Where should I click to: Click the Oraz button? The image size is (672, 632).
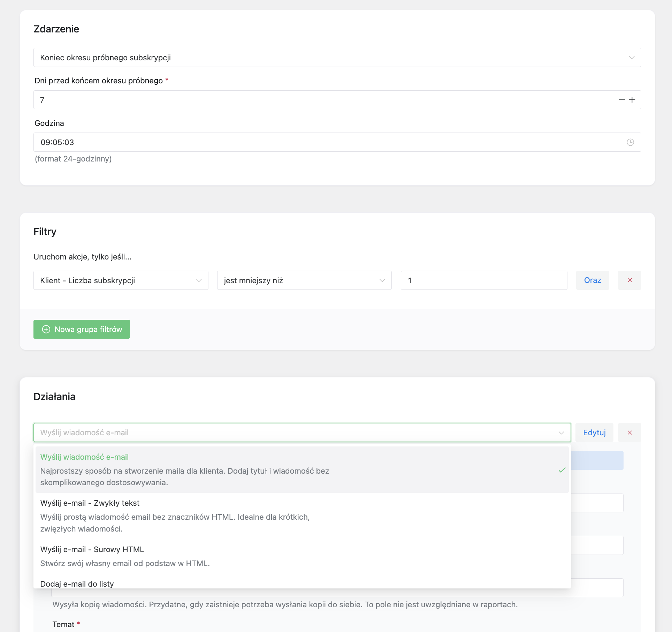click(x=592, y=280)
